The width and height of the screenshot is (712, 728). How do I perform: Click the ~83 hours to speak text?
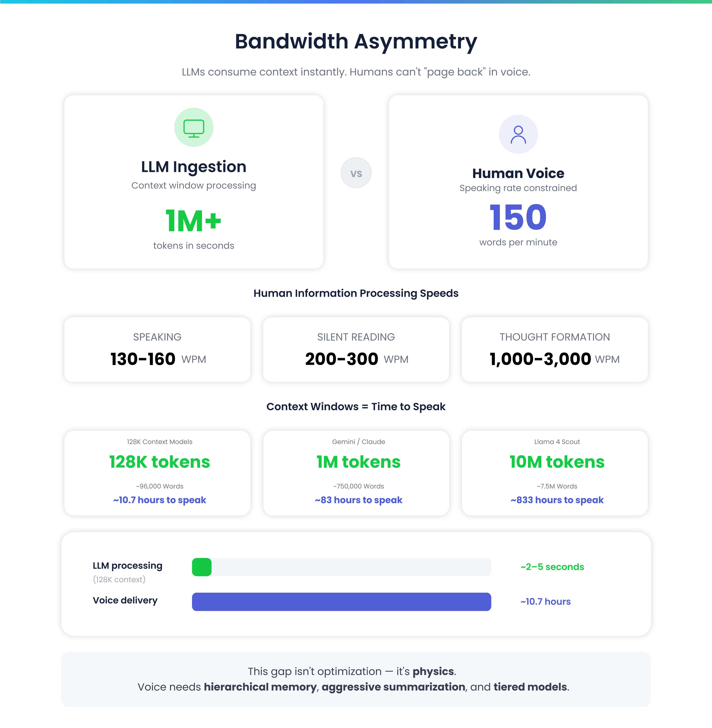(x=359, y=500)
